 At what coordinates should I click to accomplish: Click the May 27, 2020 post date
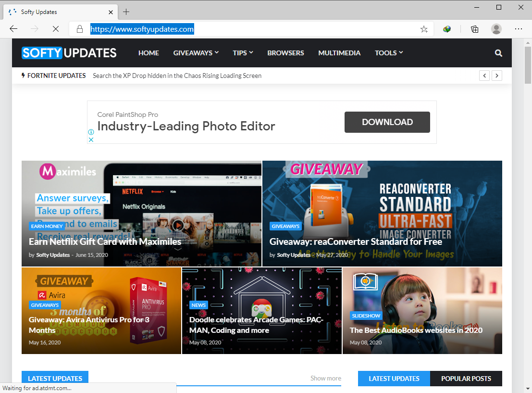(x=332, y=255)
